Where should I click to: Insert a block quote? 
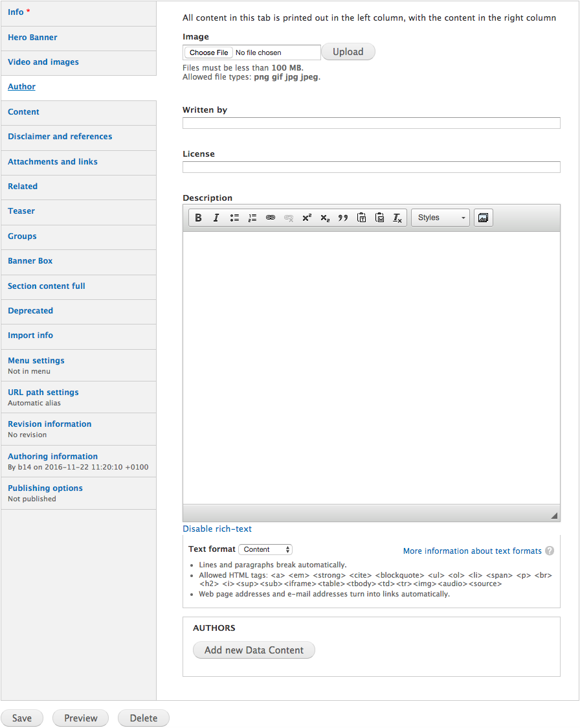343,218
